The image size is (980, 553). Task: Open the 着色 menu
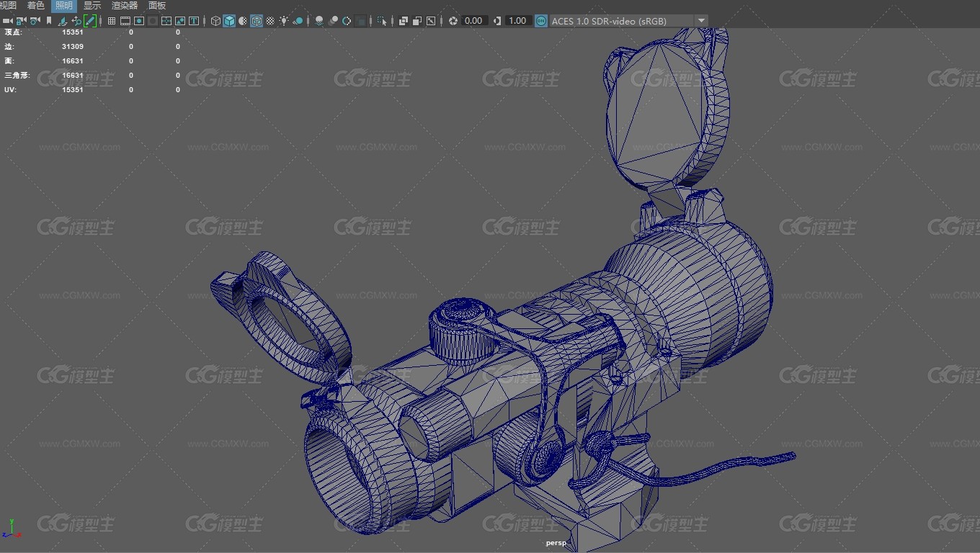click(x=36, y=6)
